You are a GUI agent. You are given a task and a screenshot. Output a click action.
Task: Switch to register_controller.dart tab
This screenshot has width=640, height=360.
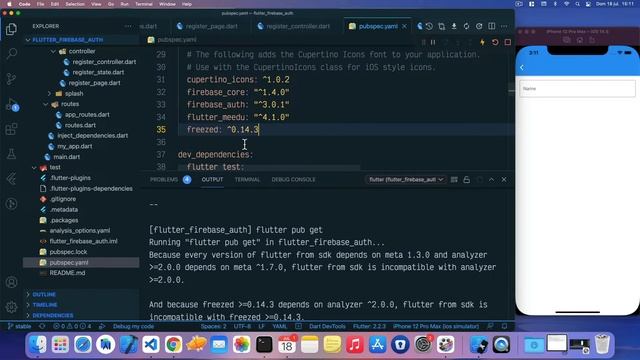(293, 26)
